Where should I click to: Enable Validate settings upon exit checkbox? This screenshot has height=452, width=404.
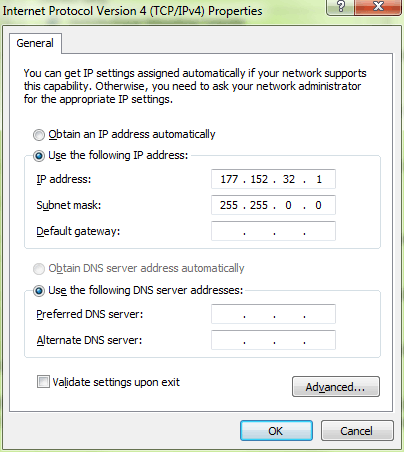coord(43,382)
